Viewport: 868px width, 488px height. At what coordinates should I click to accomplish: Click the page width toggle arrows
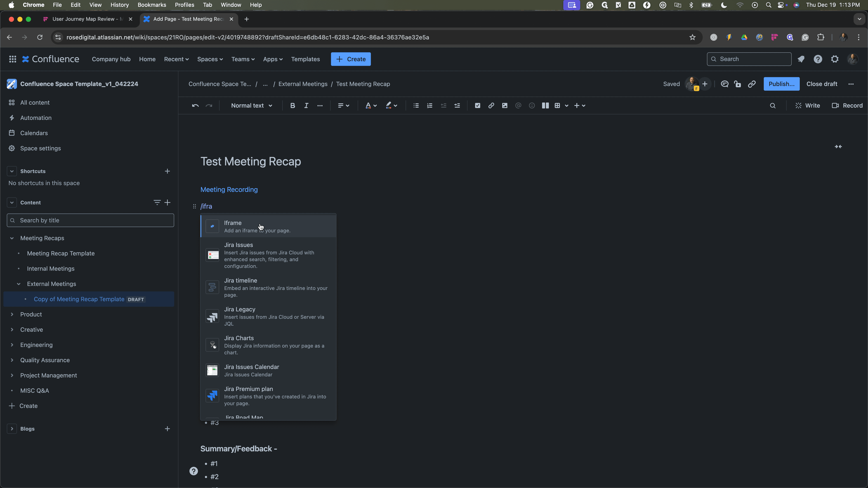[838, 146]
